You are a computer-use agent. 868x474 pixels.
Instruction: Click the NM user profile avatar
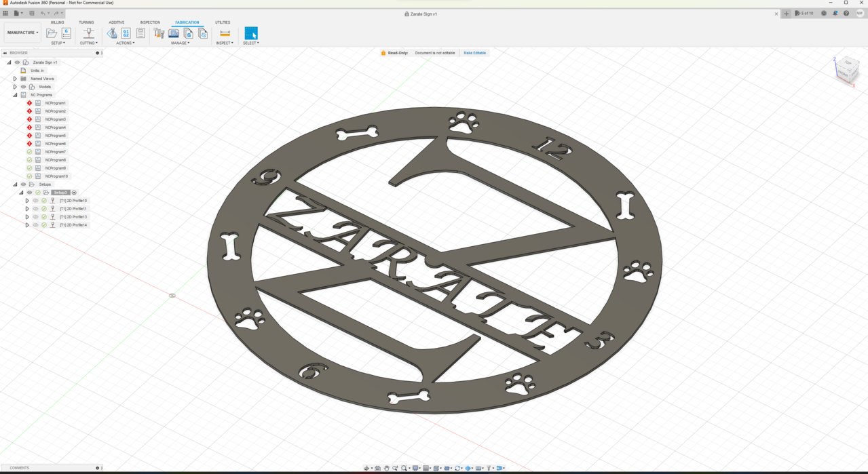(x=859, y=13)
